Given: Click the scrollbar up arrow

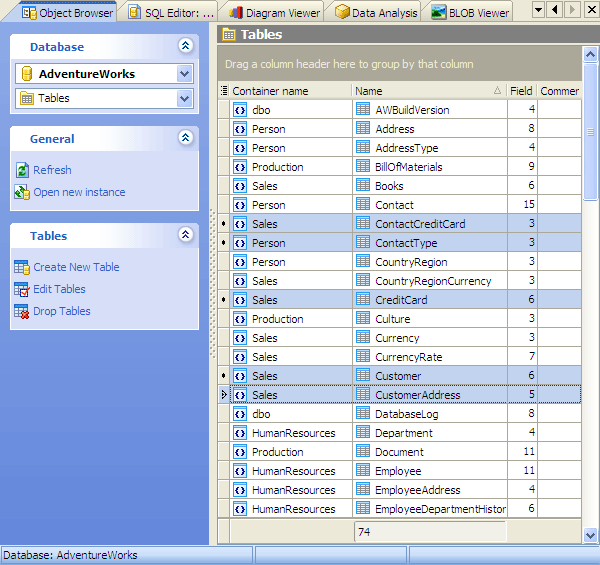Looking at the screenshot, I should 590,55.
